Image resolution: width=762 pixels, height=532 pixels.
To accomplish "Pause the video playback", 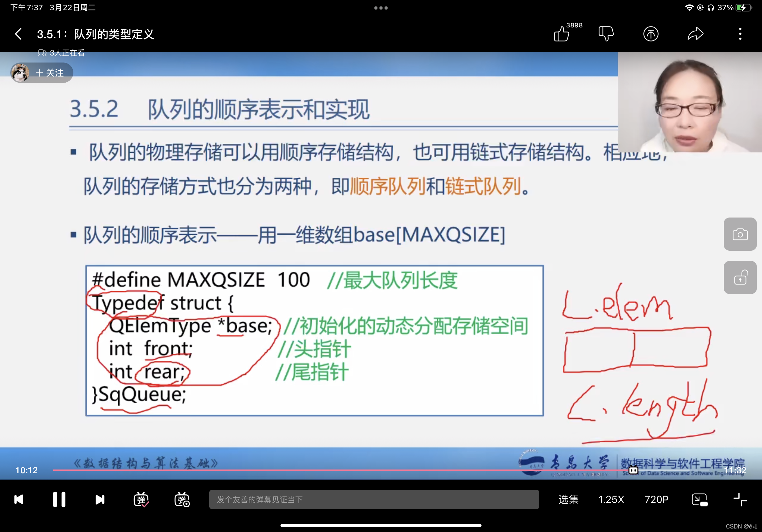I will pos(59,499).
